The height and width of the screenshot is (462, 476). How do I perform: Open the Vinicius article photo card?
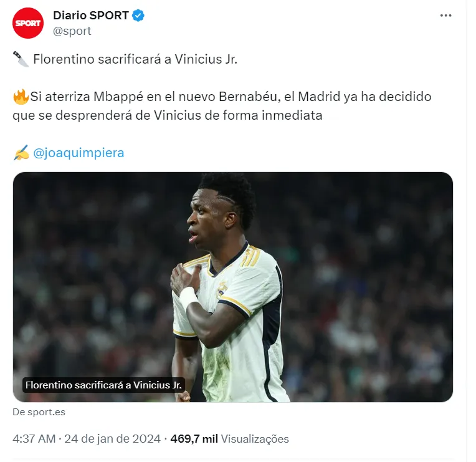click(233, 287)
